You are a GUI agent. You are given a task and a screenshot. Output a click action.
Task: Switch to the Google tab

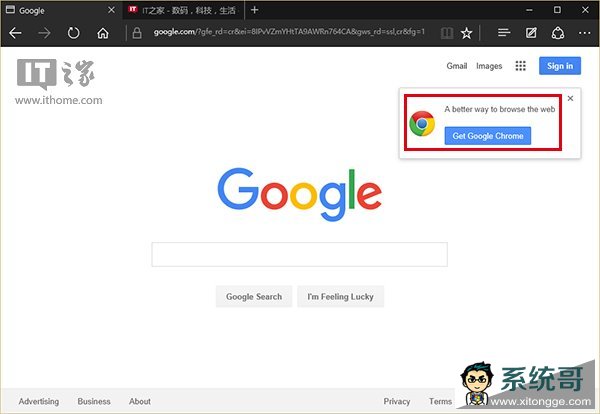point(60,10)
